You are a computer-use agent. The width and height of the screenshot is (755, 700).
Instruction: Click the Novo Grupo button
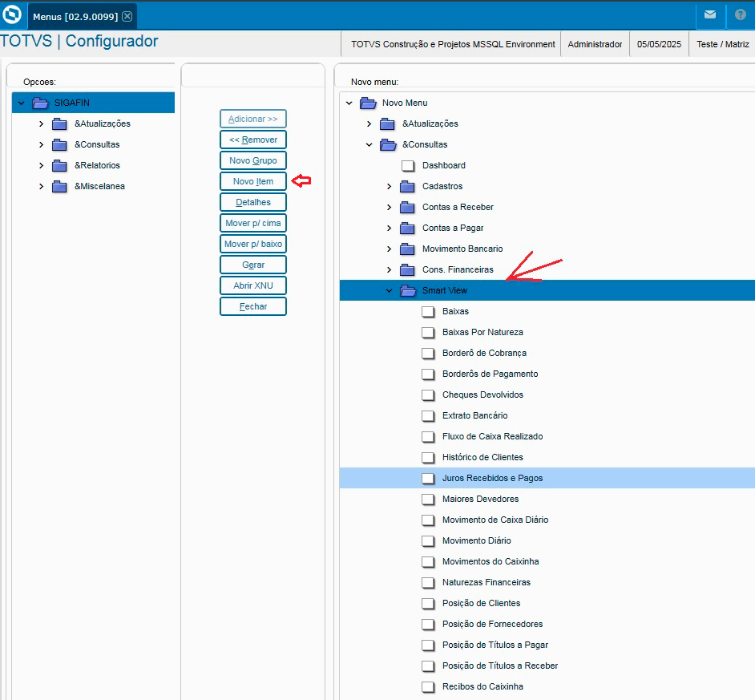253,160
